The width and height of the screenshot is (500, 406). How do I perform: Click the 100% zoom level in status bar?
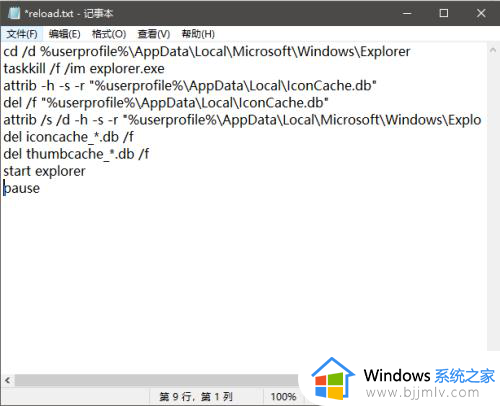click(283, 397)
